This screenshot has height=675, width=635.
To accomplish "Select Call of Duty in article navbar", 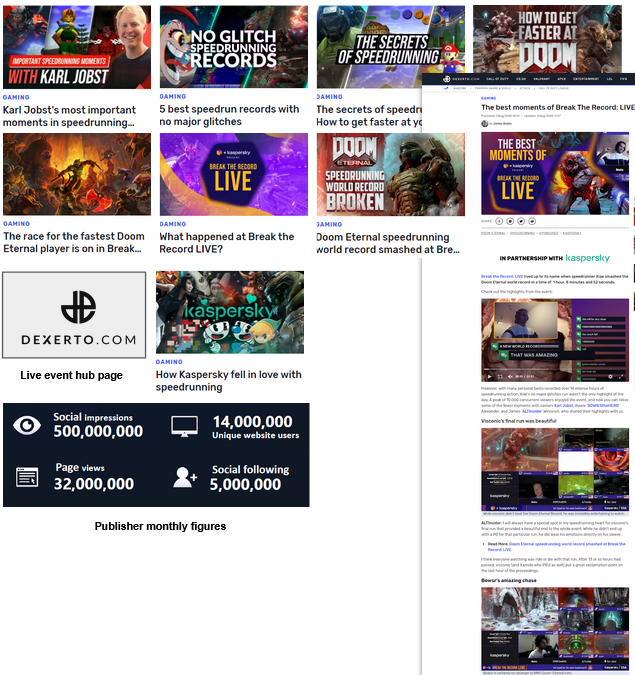I will coord(497,79).
